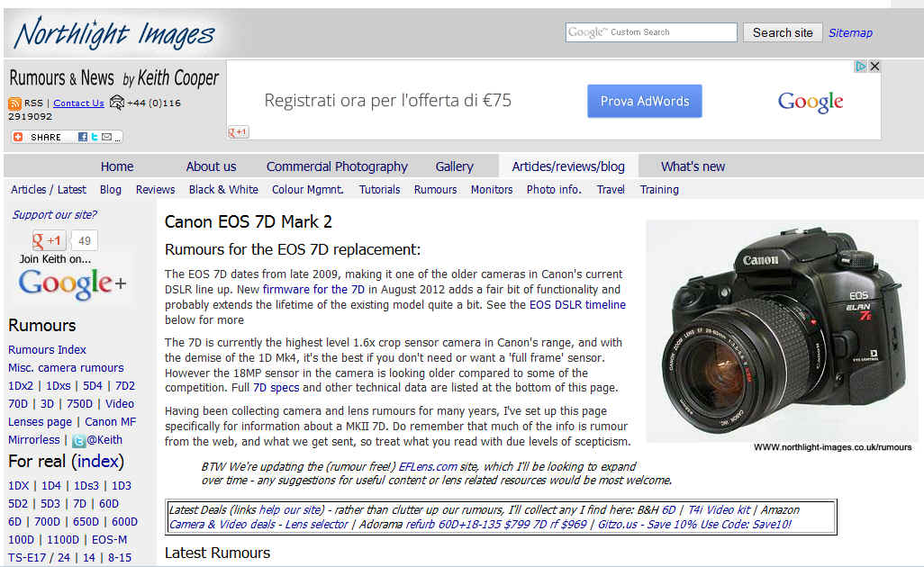The height and width of the screenshot is (567, 924).
Task: Open the For real (index) link
Action: coord(98,462)
